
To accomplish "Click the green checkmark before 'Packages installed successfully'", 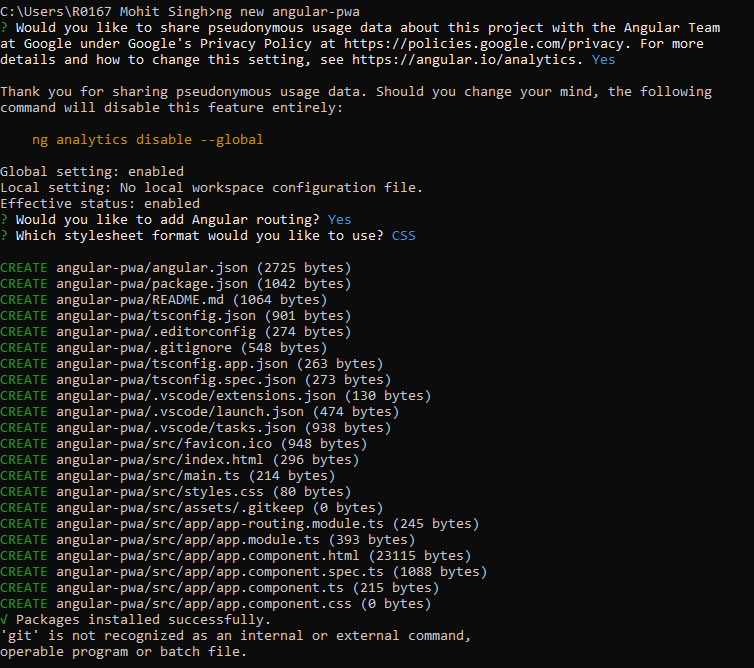I will [x=5, y=619].
